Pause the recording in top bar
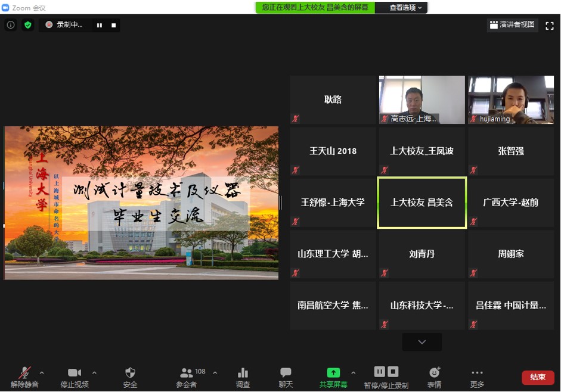The width and height of the screenshot is (561, 392). (99, 25)
